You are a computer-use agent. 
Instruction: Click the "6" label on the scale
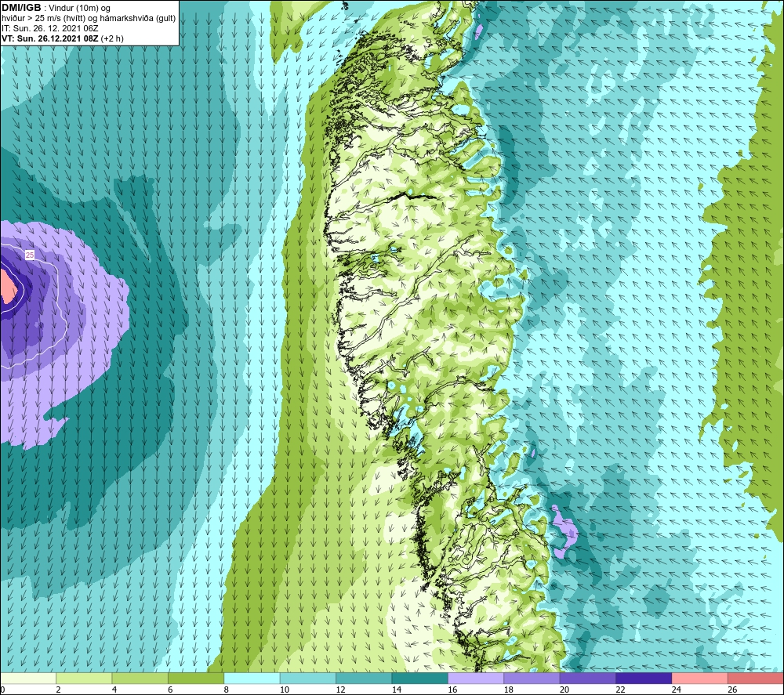pyautogui.click(x=170, y=690)
